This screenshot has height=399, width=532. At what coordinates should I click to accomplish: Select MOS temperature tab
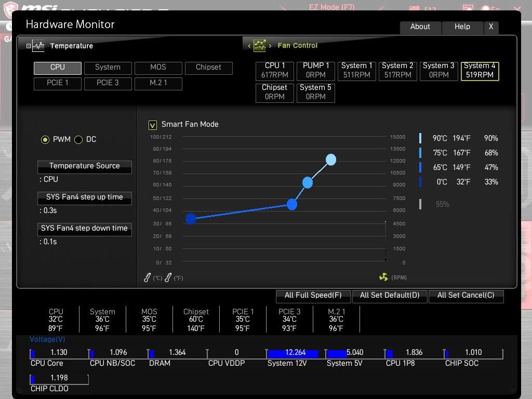point(158,68)
